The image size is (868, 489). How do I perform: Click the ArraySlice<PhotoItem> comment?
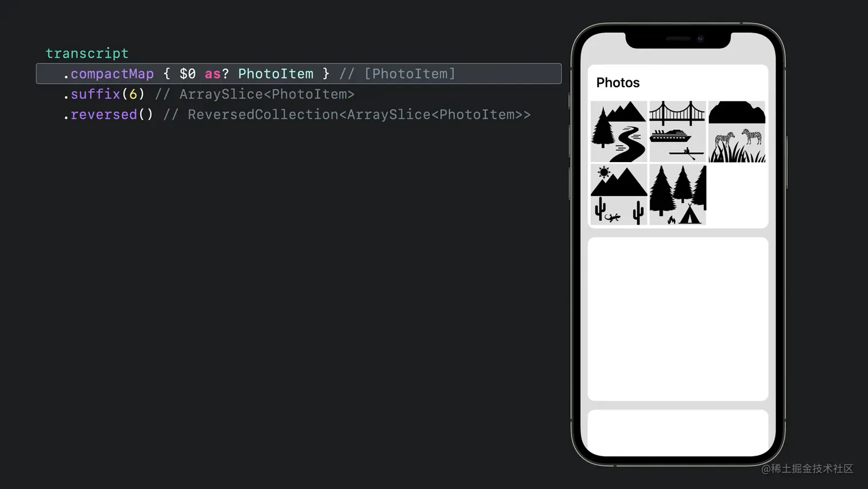point(255,94)
